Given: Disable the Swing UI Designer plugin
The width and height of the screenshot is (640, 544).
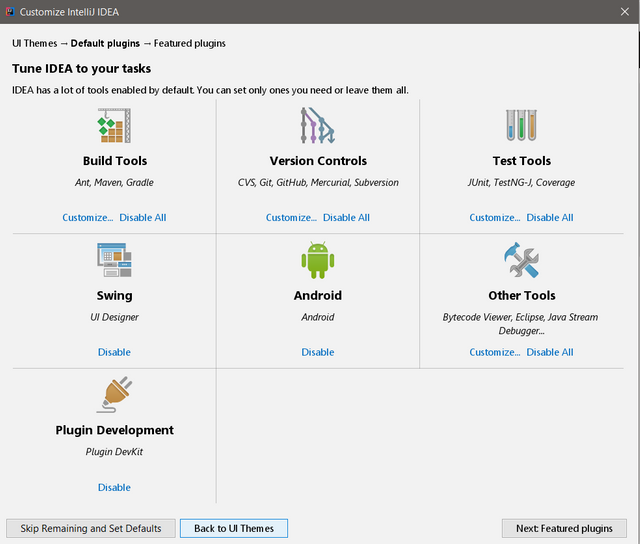Looking at the screenshot, I should click(x=114, y=352).
